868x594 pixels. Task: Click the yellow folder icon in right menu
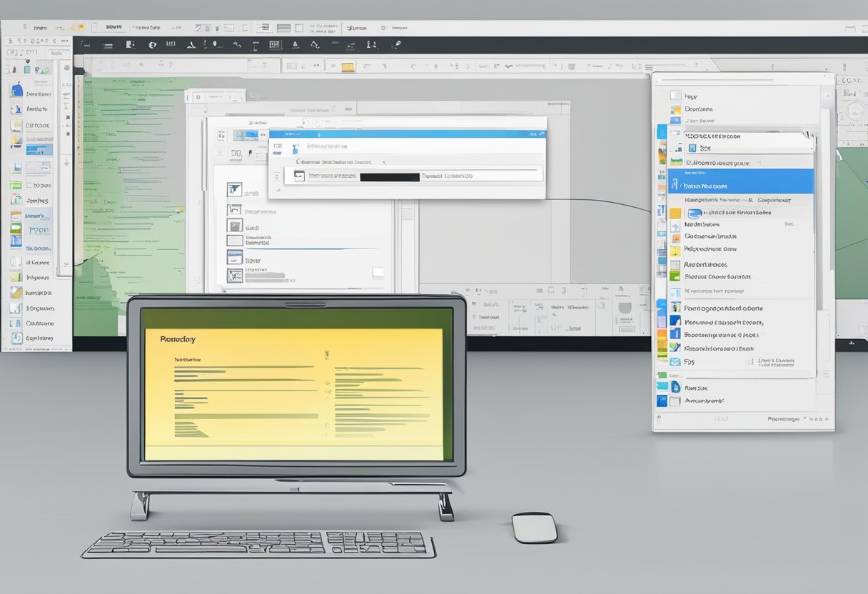[x=675, y=213]
